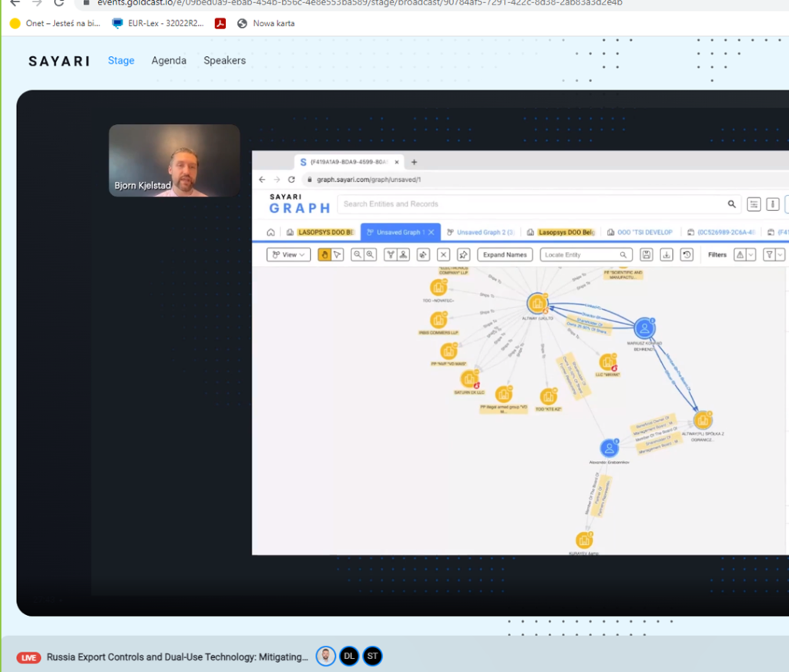Viewport: 789px width, 672px height.
Task: Reload the shared graph.sayari.com page
Action: point(291,180)
